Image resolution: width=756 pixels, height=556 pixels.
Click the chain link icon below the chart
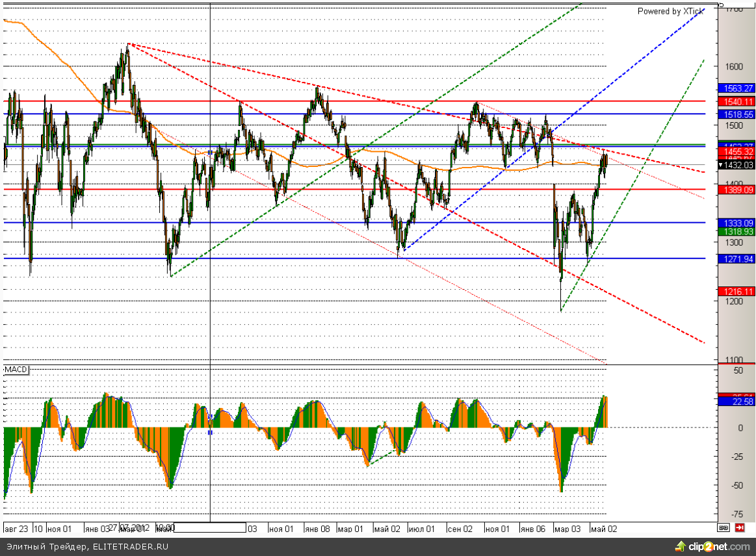point(723,528)
